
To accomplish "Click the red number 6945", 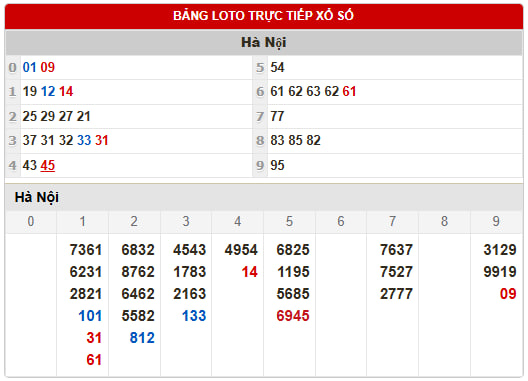I will [293, 316].
